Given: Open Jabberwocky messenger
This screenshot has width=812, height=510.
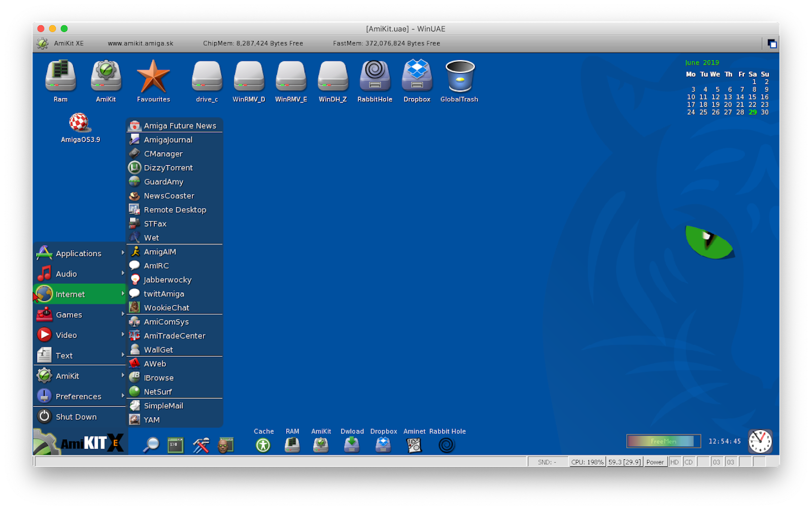Looking at the screenshot, I should tap(175, 280).
